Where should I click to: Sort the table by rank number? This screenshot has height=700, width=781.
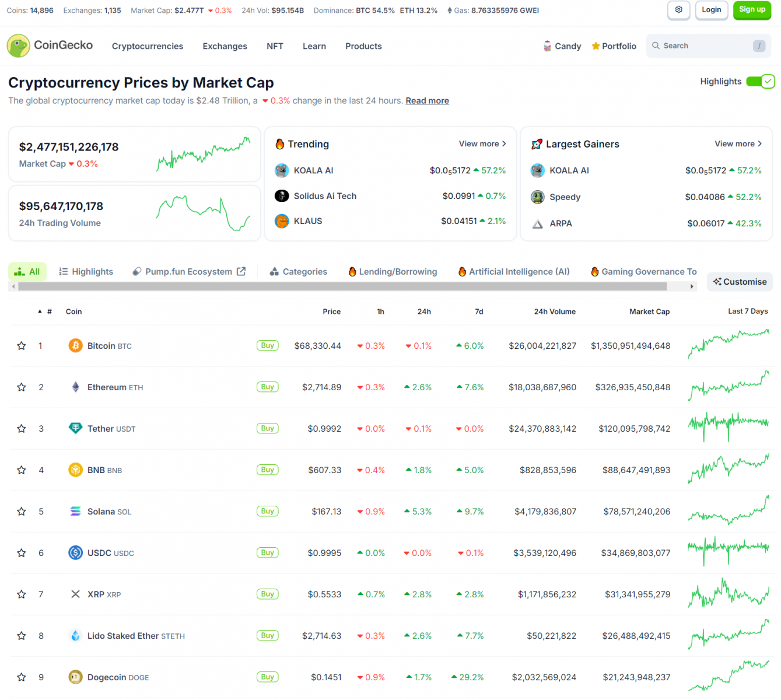[x=45, y=311]
